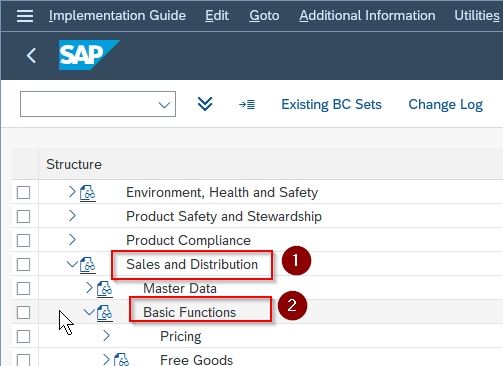
Task: Open documentation icon for Free Goods
Action: tap(121, 360)
